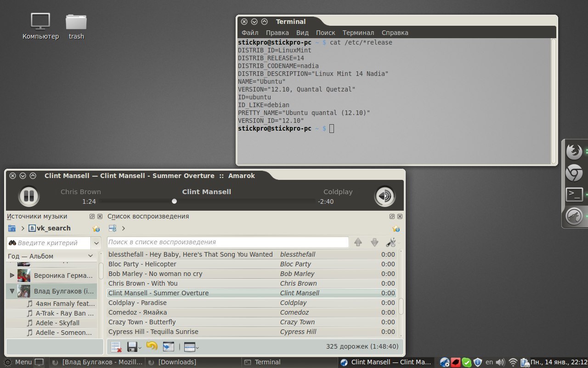Click chevron next to playlist navigation icon
The width and height of the screenshot is (588, 368).
pos(123,228)
